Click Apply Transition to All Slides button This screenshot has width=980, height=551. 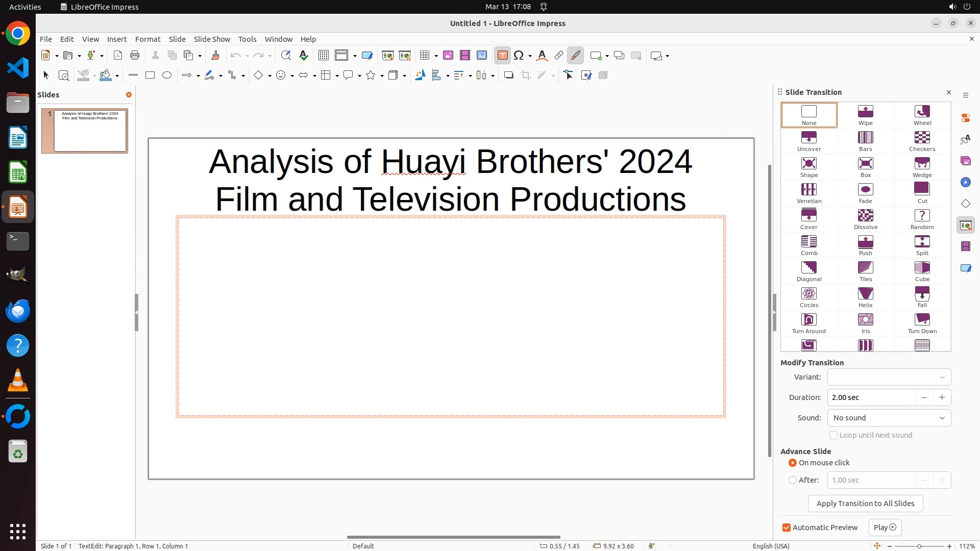865,504
